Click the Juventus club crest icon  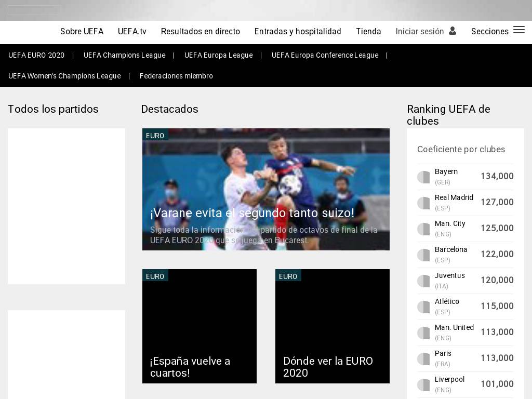[423, 281]
